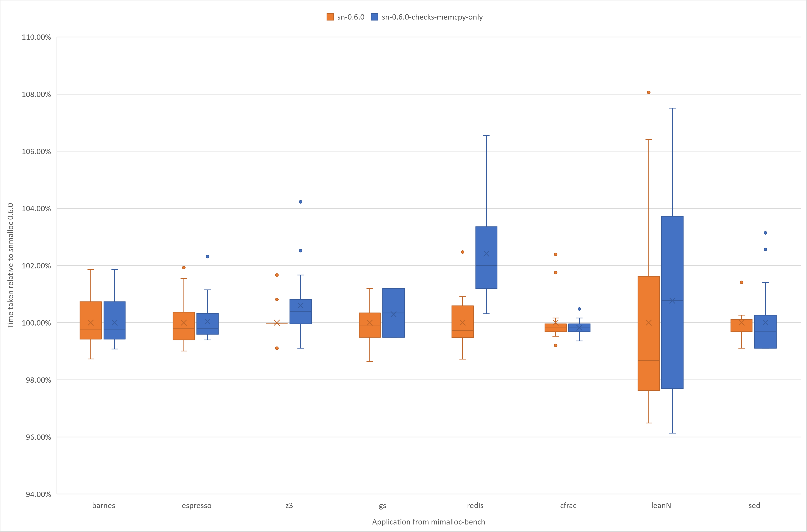Viewport: 807px width, 532px height.
Task: Click the 98.00% axis label
Action: pos(38,380)
